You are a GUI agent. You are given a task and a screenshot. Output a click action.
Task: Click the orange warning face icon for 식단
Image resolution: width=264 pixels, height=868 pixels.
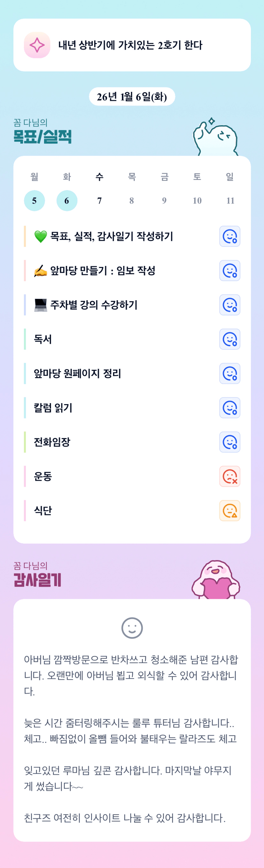click(x=230, y=510)
